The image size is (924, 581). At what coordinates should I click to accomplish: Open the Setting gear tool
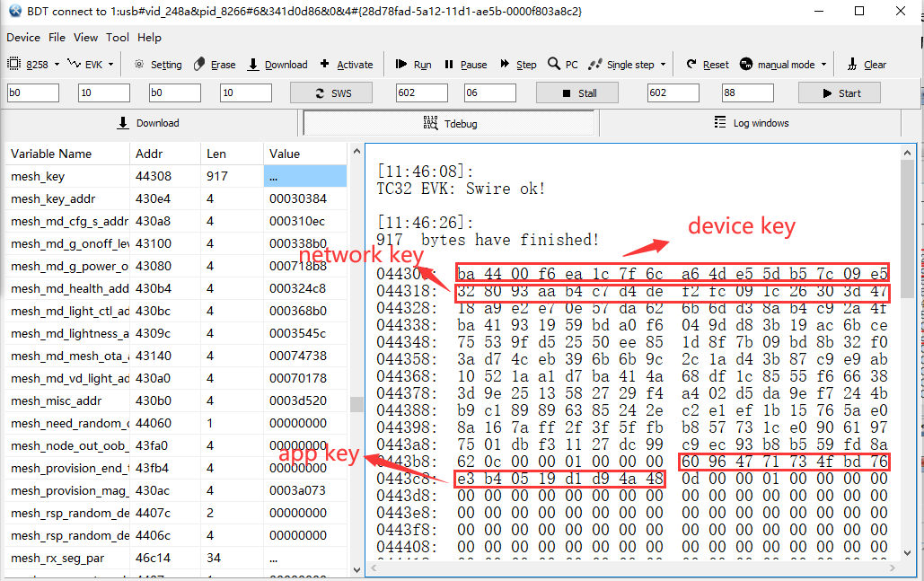point(139,65)
